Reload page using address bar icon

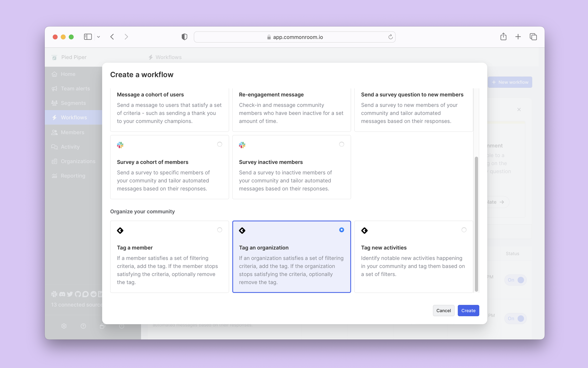coord(390,37)
